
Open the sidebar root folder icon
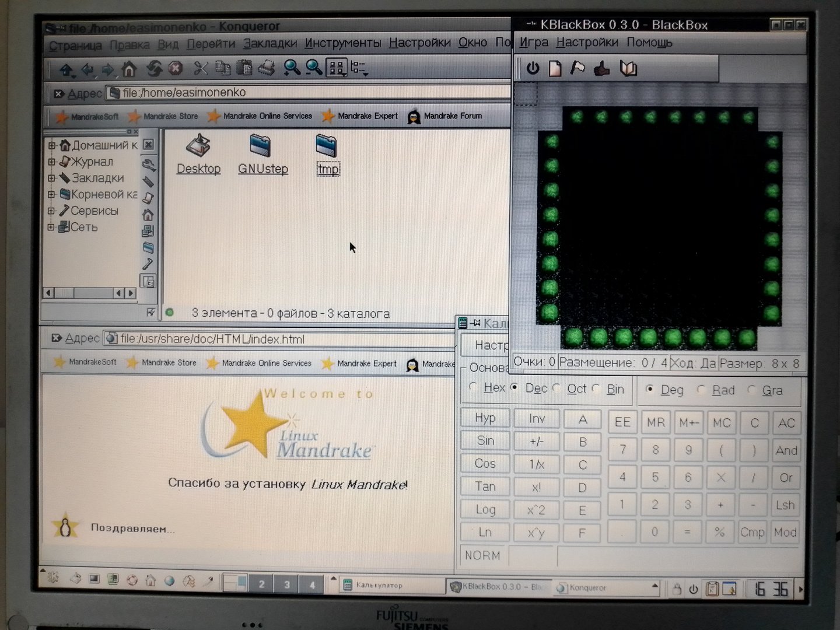click(x=148, y=248)
